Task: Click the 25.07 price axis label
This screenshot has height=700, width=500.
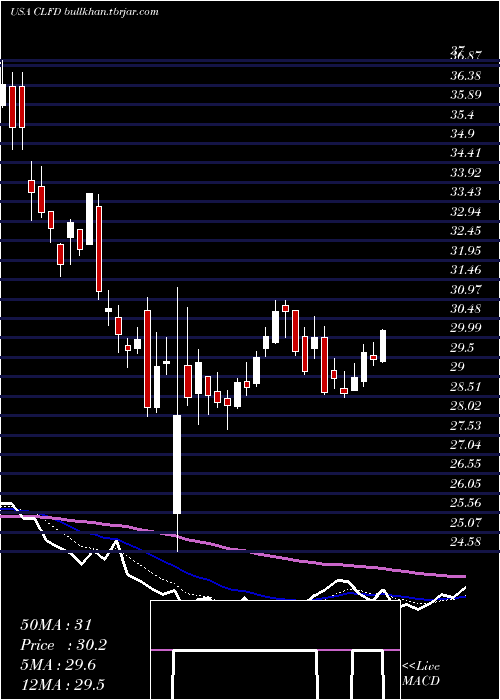Action: [x=465, y=522]
